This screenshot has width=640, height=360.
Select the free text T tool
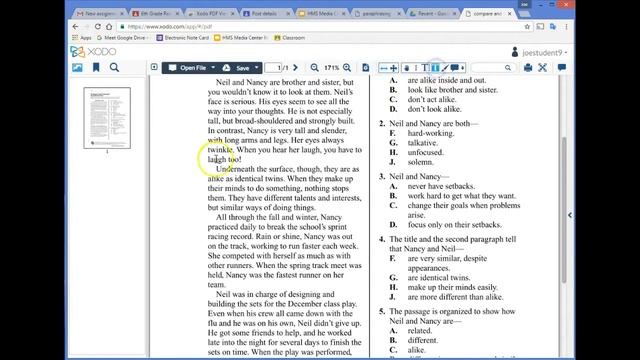pos(425,68)
